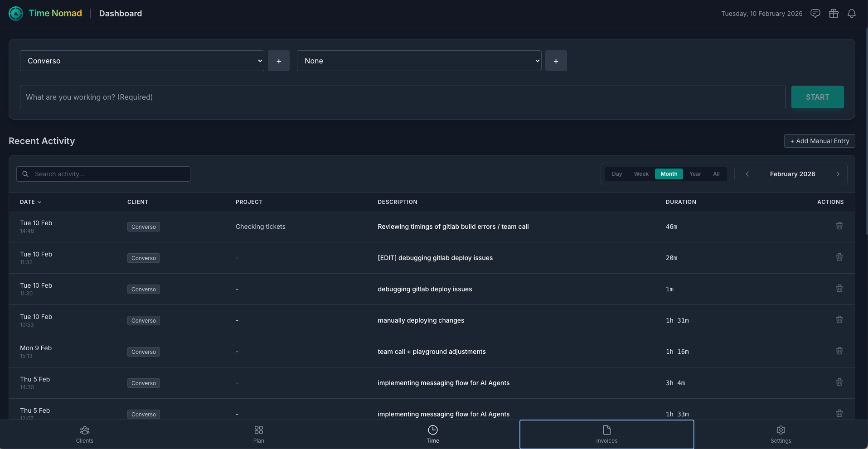This screenshot has width=868, height=449.
Task: Click 'manually deploying changes' description
Action: click(421, 320)
